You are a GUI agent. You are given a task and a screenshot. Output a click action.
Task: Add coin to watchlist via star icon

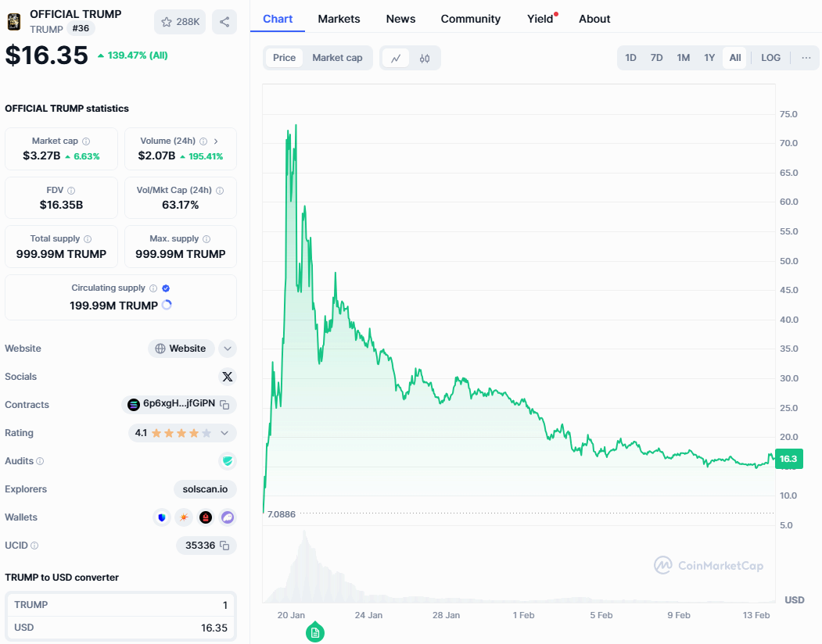pyautogui.click(x=180, y=22)
